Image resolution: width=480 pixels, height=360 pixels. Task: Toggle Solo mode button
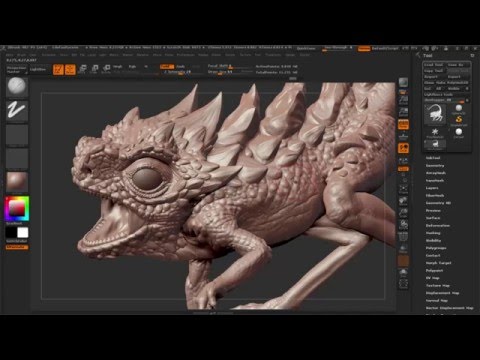click(403, 272)
